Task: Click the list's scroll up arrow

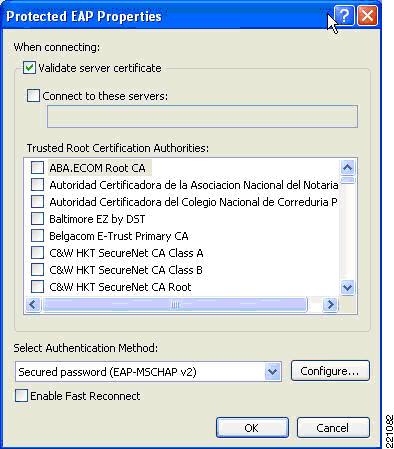Action: [348, 167]
